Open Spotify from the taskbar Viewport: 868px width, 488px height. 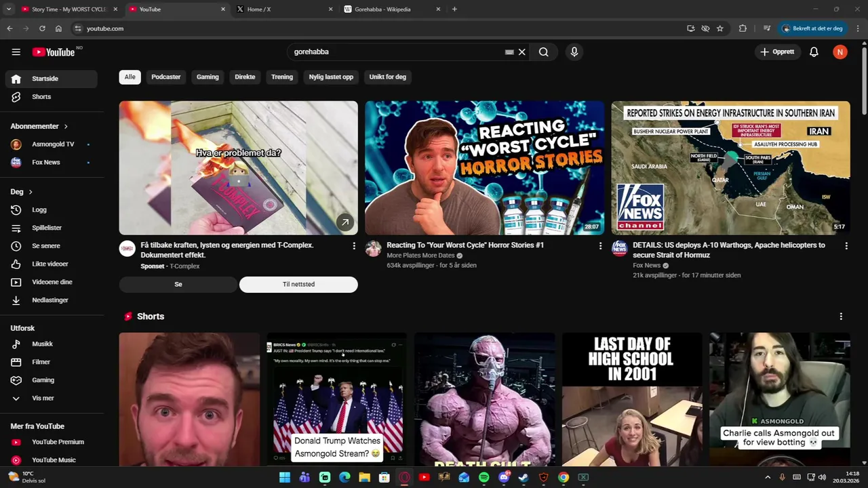point(484,477)
